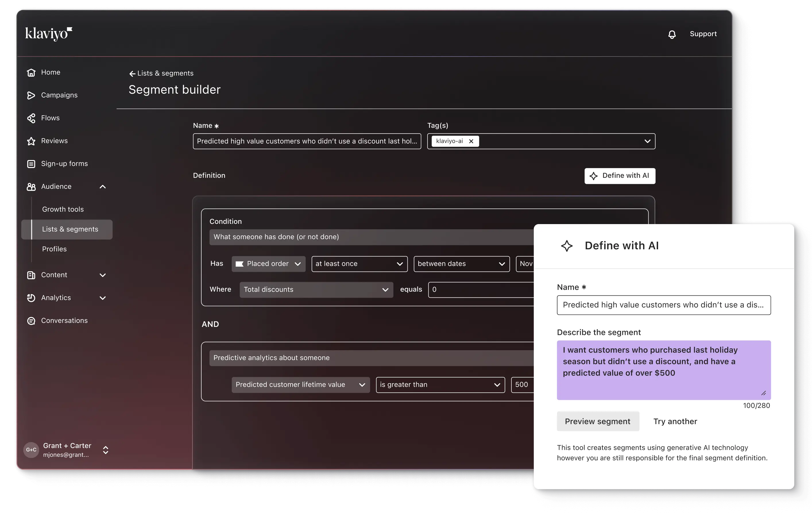Click the Home house icon
Image resolution: width=812 pixels, height=520 pixels.
tap(31, 73)
